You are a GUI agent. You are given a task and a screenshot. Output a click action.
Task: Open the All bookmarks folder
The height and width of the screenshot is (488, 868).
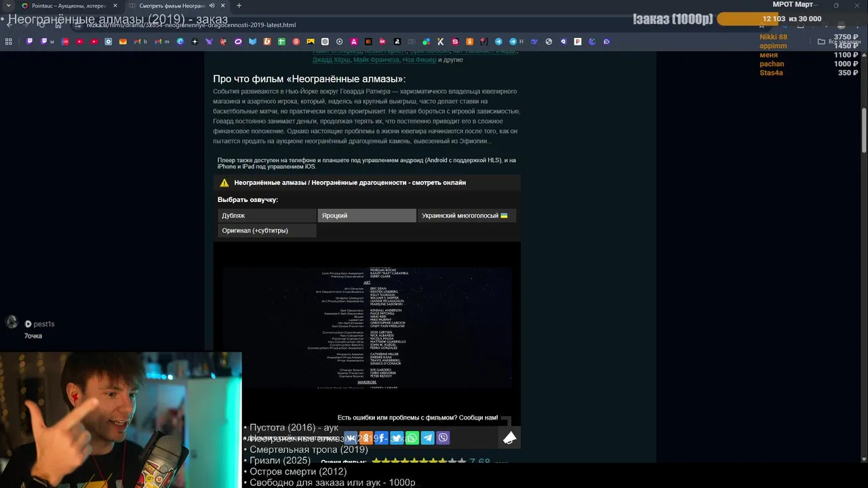pos(840,41)
